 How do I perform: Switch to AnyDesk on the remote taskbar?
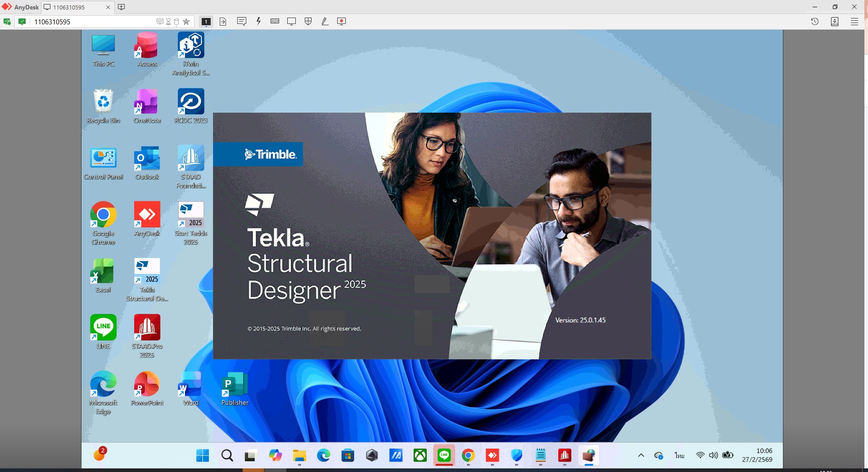[x=493, y=456]
